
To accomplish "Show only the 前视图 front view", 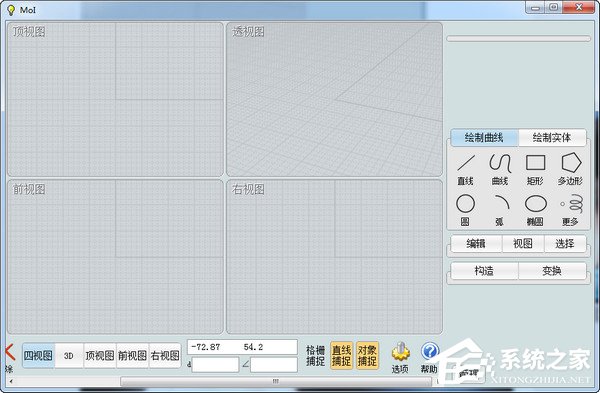I will [x=132, y=355].
